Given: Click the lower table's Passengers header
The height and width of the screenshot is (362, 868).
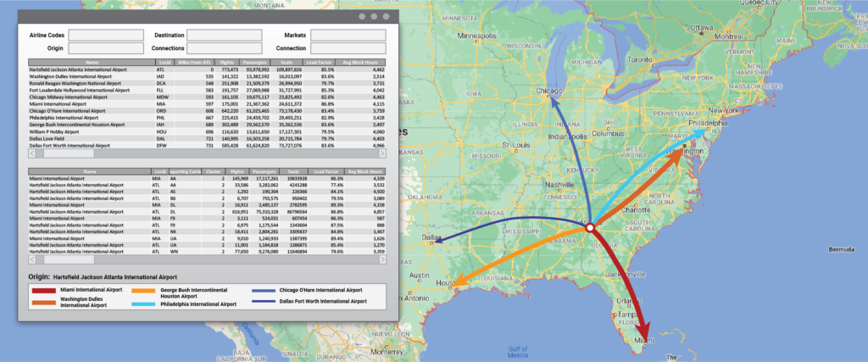Looking at the screenshot, I should 264,171.
